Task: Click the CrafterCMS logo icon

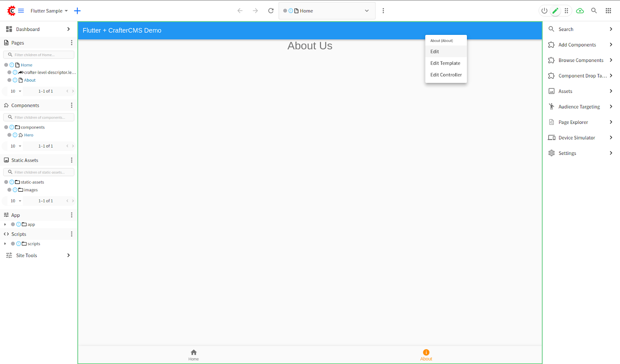Action: [x=11, y=11]
